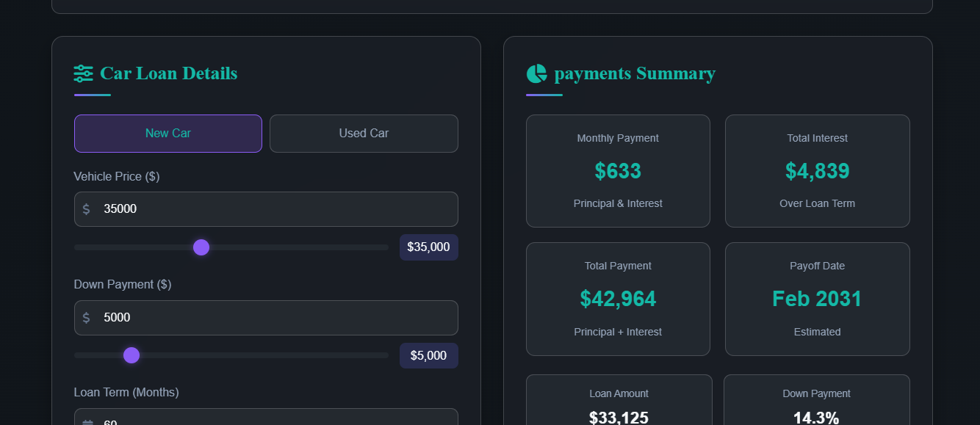Switch to the Used Car option
The image size is (980, 425).
point(364,133)
